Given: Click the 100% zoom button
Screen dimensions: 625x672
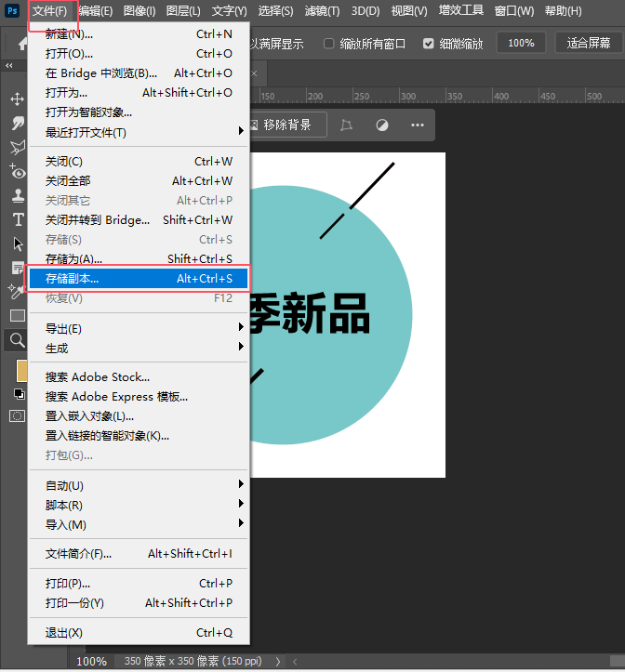Looking at the screenshot, I should (x=521, y=43).
